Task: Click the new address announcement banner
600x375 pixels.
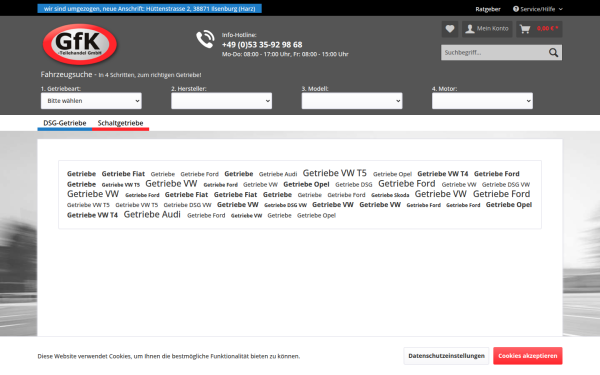Action: click(x=150, y=8)
